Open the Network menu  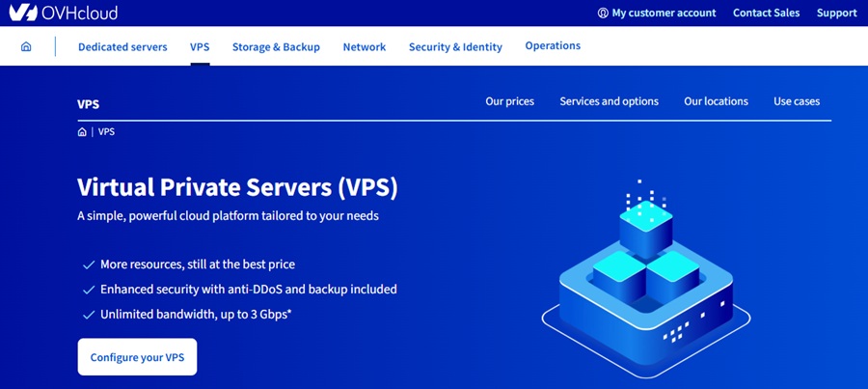pyautogui.click(x=365, y=47)
